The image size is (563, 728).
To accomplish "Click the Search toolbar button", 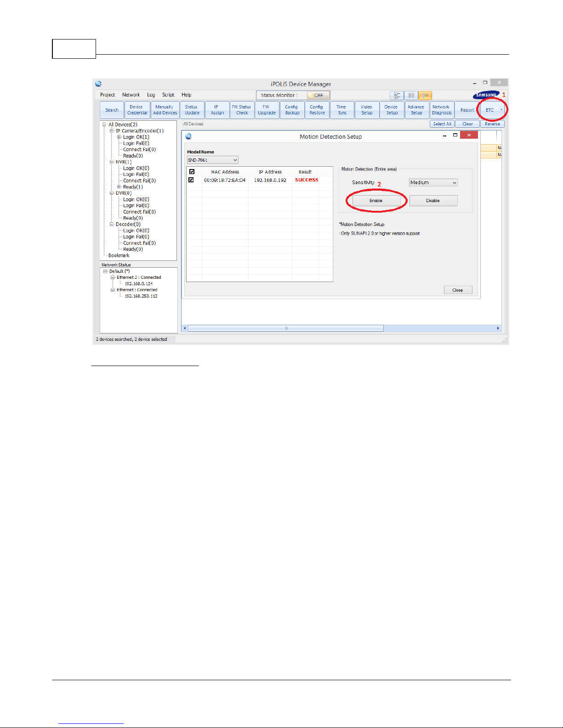I will [112, 110].
